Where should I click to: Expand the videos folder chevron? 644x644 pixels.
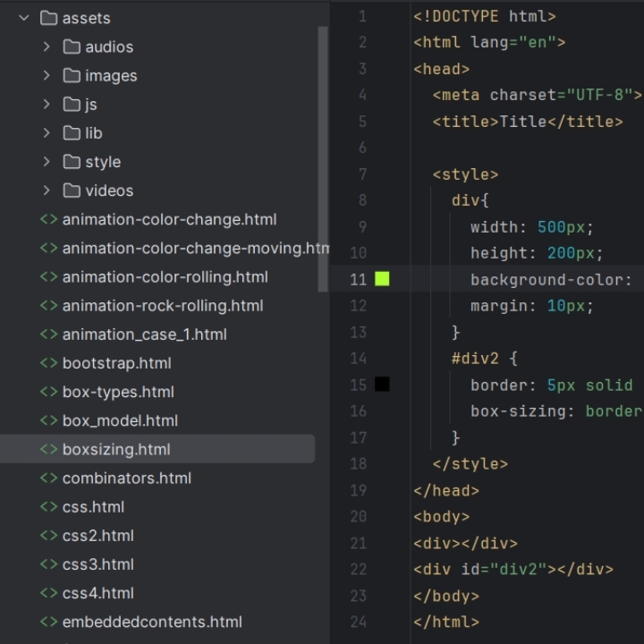(47, 191)
